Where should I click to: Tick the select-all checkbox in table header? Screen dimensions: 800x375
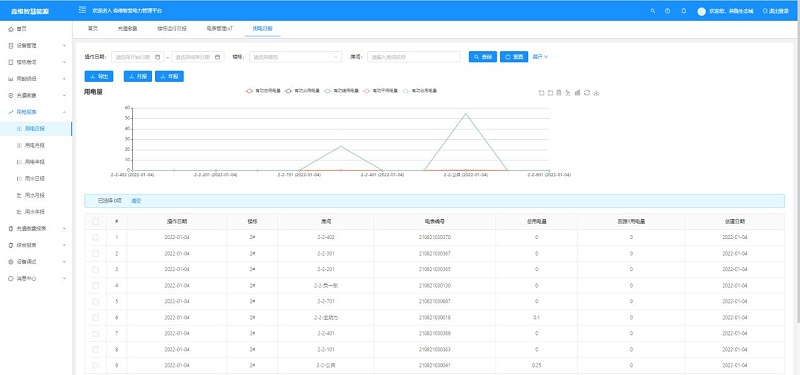[95, 221]
